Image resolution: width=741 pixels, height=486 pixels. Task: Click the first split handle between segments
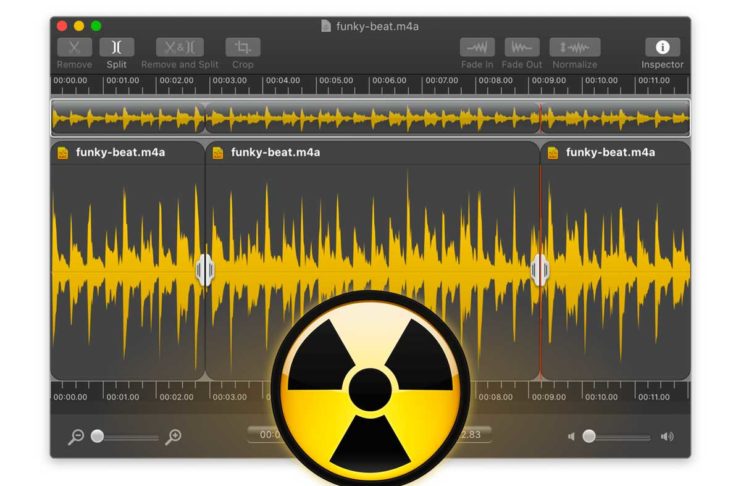[205, 270]
